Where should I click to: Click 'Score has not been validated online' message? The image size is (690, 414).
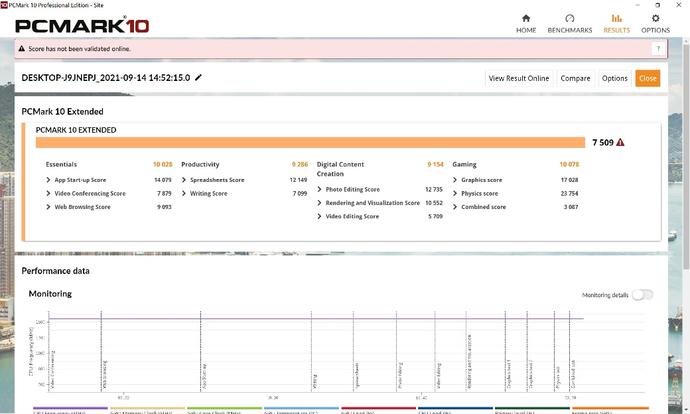pos(79,49)
